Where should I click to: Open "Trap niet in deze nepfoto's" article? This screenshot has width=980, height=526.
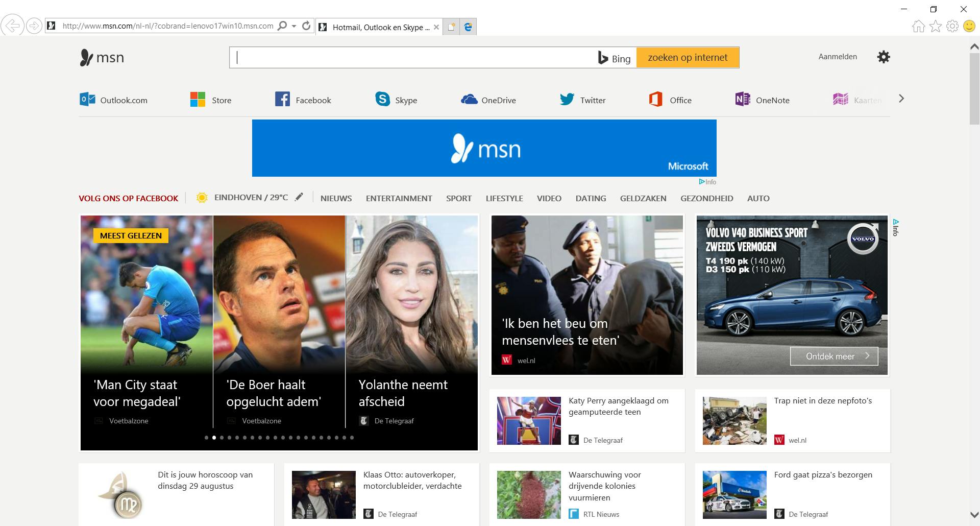click(793, 421)
